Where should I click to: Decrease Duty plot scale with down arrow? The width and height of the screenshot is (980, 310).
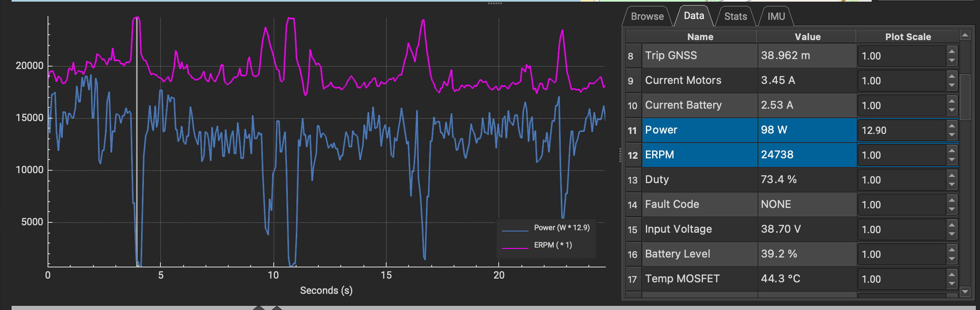click(951, 184)
